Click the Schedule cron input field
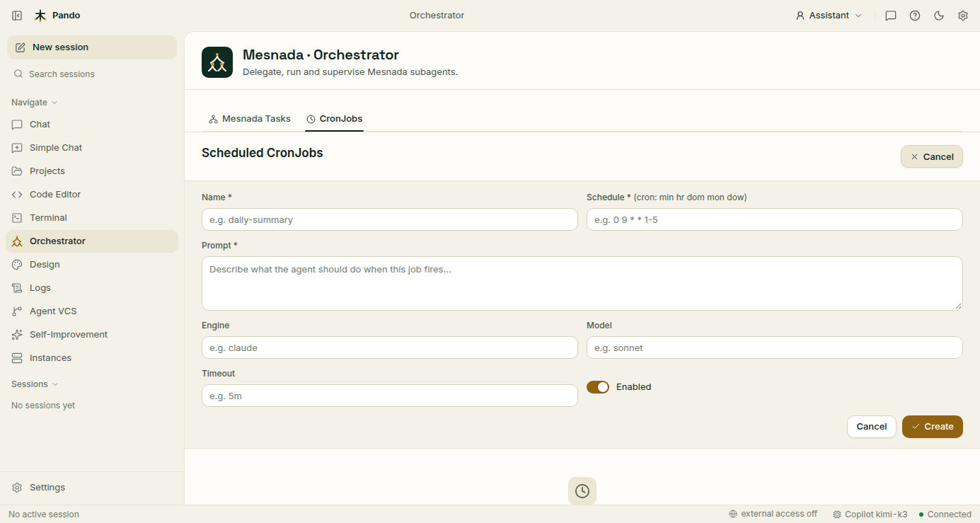This screenshot has height=523, width=980. pyautogui.click(x=775, y=219)
